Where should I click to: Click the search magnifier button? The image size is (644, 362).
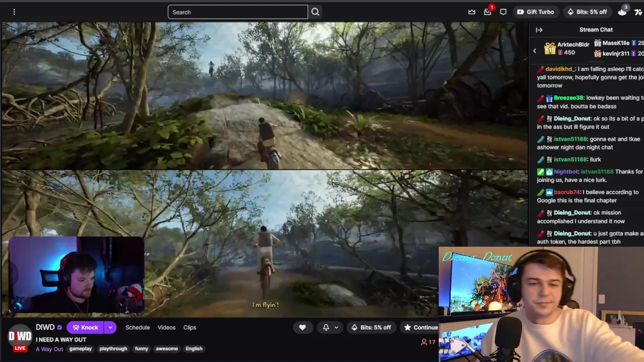pos(315,12)
